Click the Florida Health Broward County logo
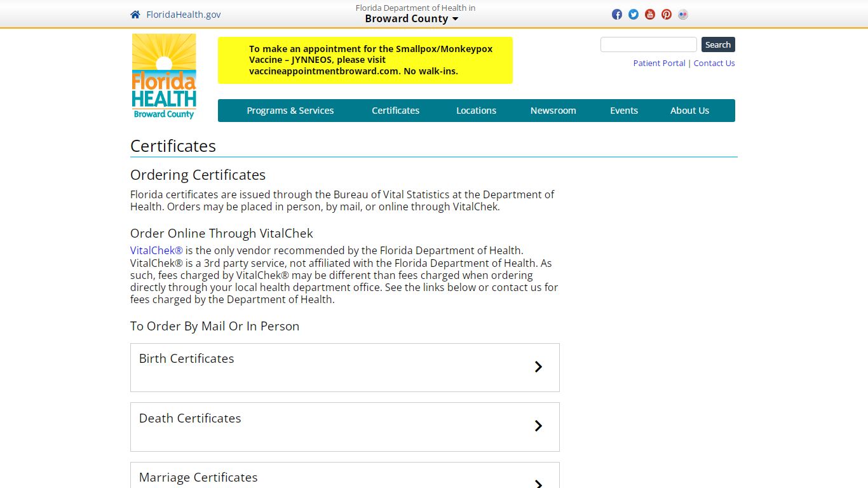This screenshot has height=488, width=868. [164, 76]
